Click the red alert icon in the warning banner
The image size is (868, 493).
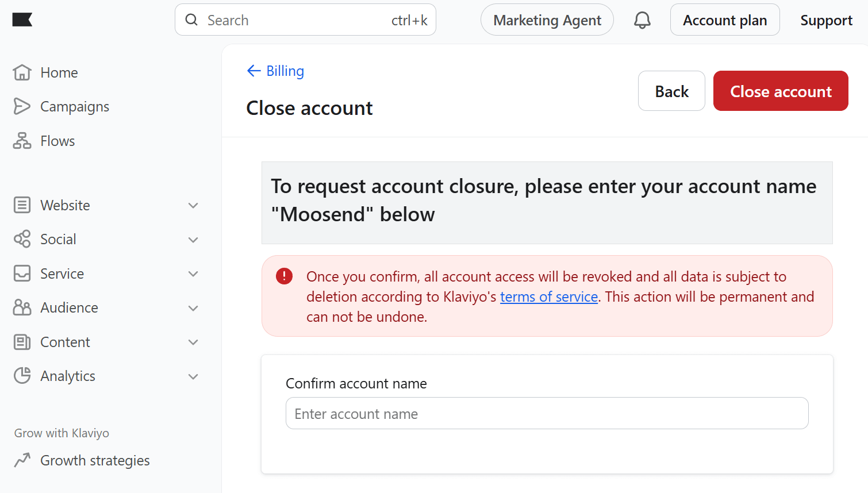[283, 276]
